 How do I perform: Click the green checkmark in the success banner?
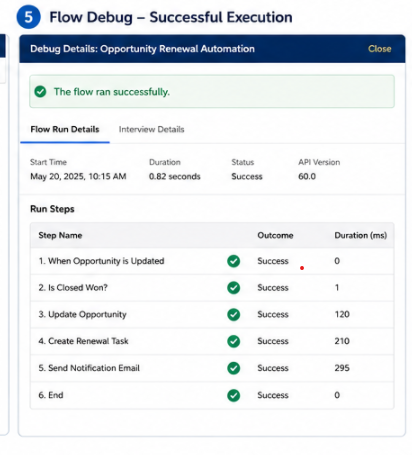[x=40, y=92]
